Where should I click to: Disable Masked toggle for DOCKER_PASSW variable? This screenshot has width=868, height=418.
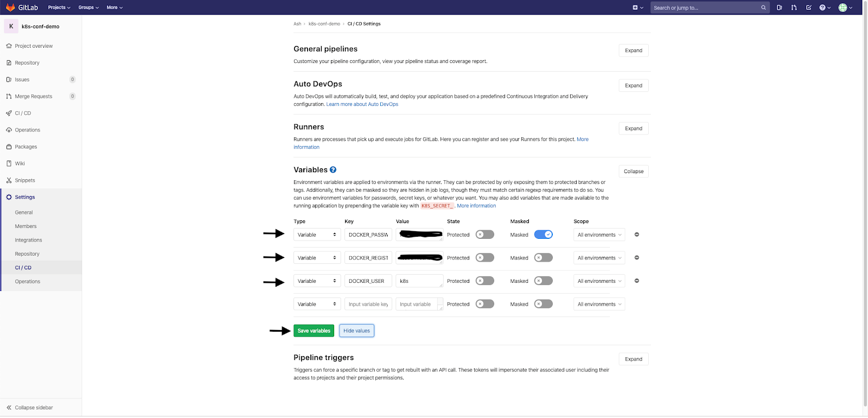point(543,235)
